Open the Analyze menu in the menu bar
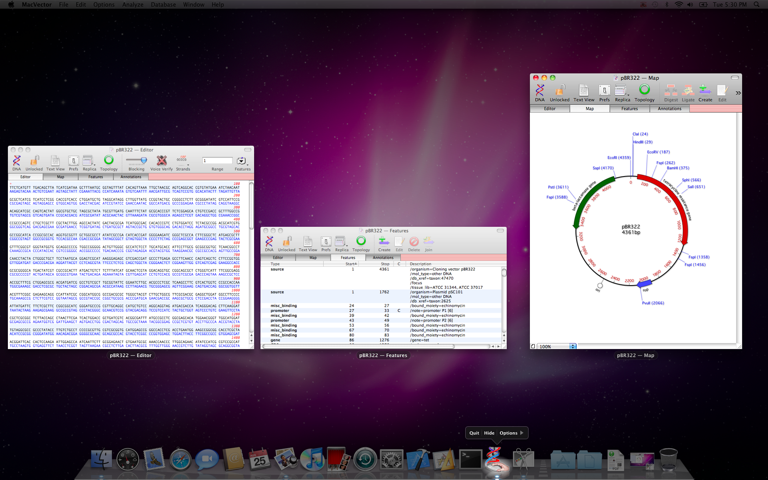This screenshot has width=768, height=480. pyautogui.click(x=133, y=4)
